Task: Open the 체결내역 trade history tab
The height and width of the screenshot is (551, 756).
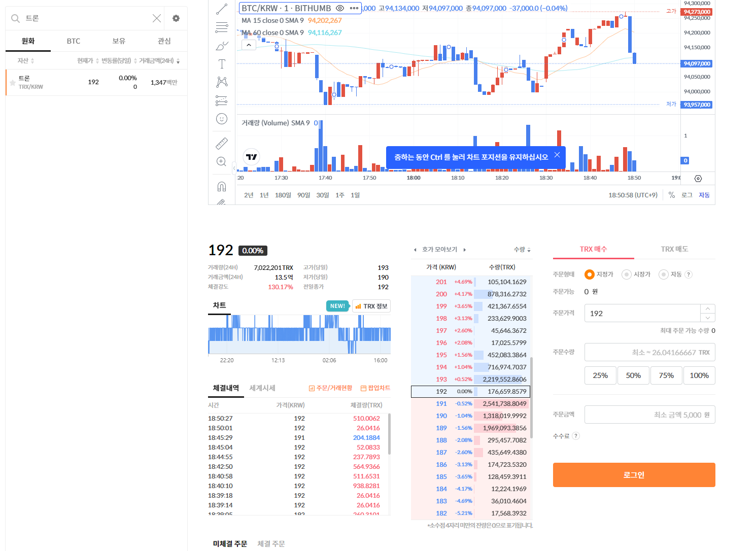Action: coord(226,388)
